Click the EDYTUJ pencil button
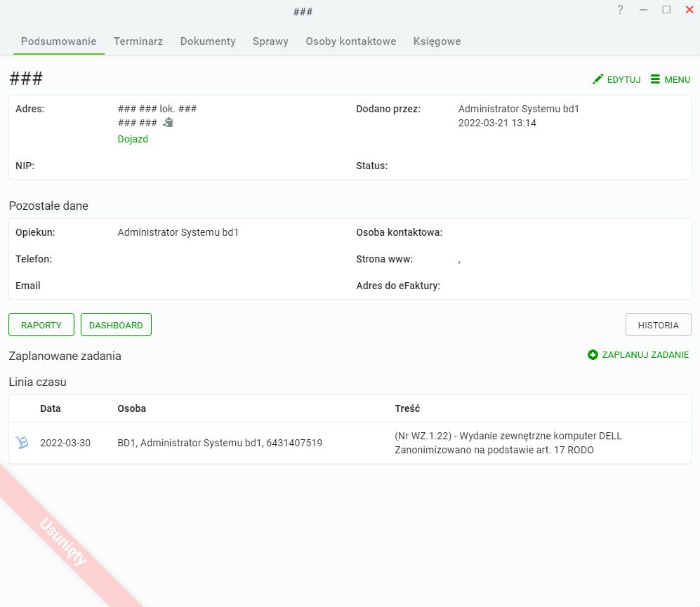Viewport: 700px width, 607px height. pos(616,79)
